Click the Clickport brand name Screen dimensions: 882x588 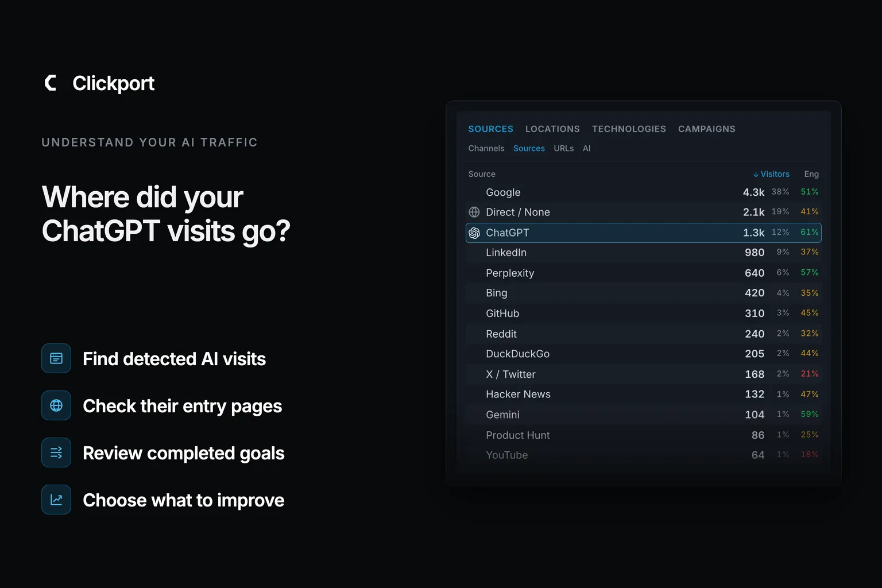113,83
